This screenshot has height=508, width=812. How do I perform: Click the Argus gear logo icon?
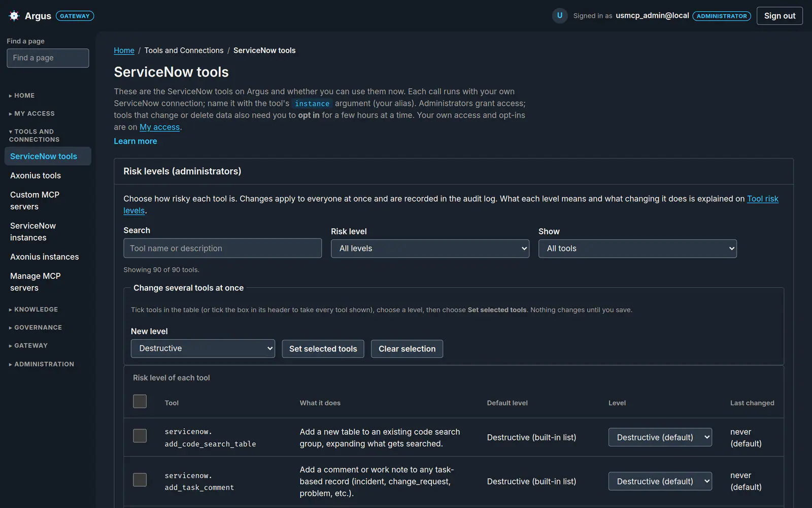coord(14,16)
